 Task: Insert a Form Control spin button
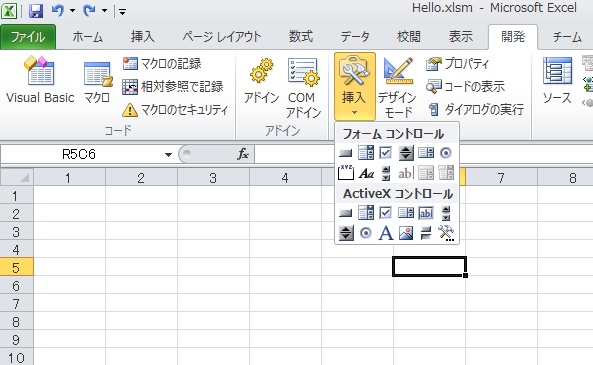406,153
